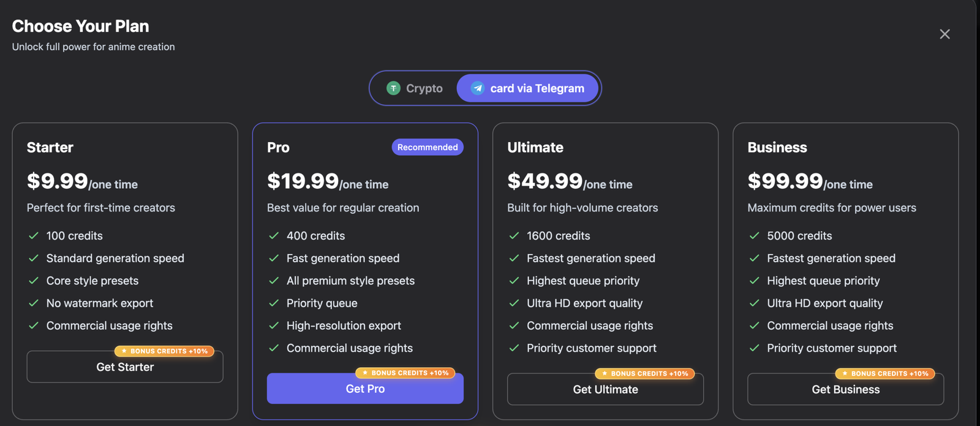Select card via Telegram payment option
This screenshot has height=426, width=980.
527,88
